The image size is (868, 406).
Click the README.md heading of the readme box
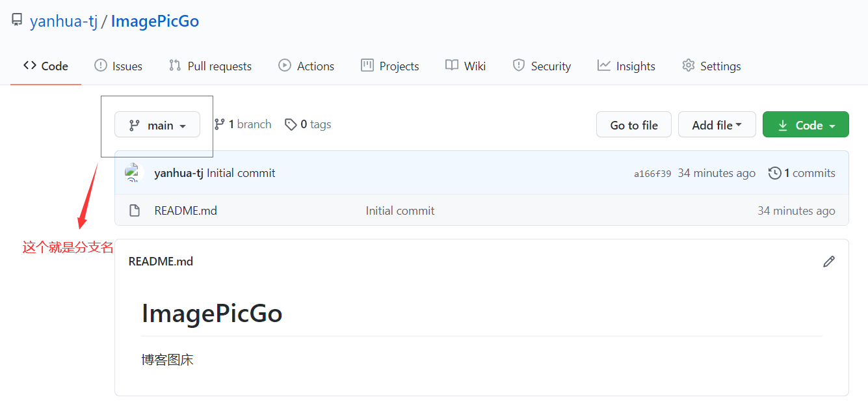161,262
